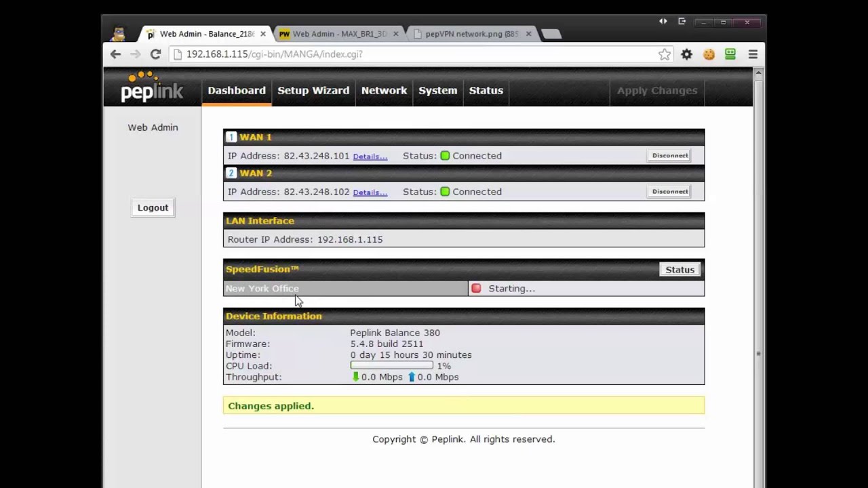Click the user avatar icon at tab strip start
This screenshot has height=488, width=868.
119,33
